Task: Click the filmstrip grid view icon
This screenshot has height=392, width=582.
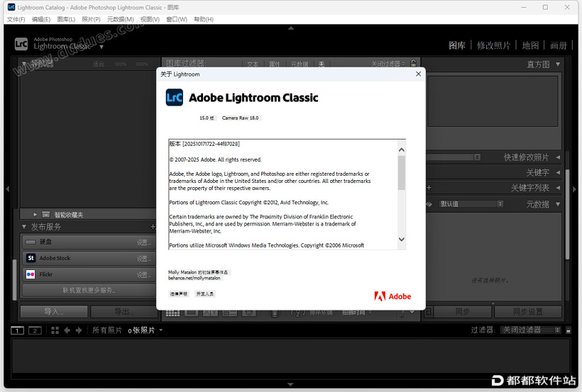Action: (55, 330)
